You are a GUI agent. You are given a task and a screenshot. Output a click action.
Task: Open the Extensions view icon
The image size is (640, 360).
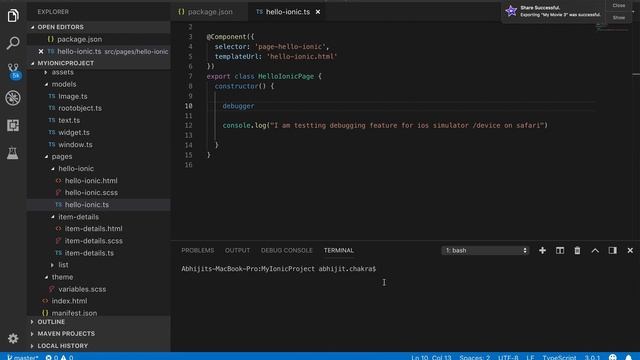pos(13,125)
